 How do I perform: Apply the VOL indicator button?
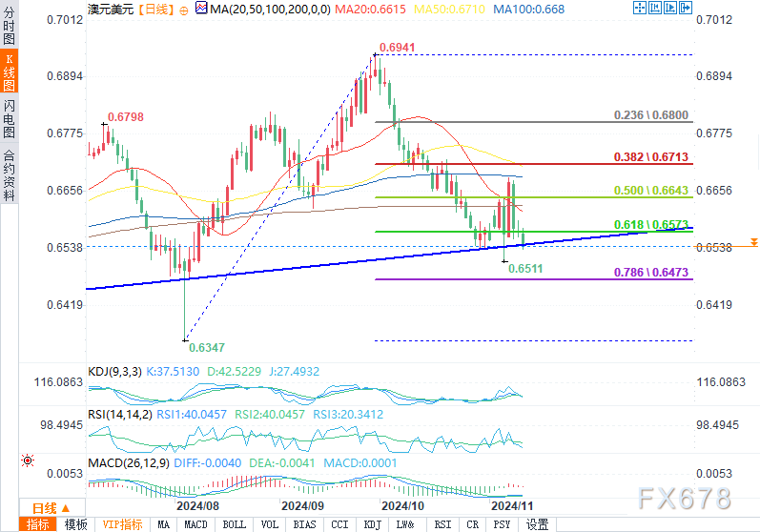[x=270, y=524]
